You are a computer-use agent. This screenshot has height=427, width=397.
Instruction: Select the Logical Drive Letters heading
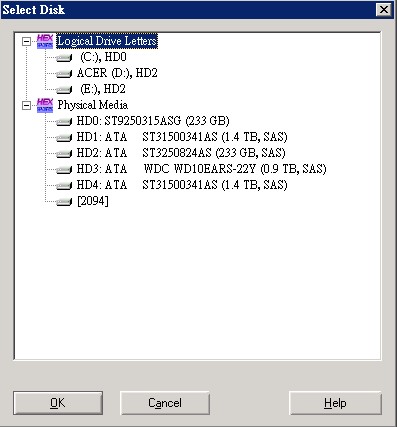(107, 41)
